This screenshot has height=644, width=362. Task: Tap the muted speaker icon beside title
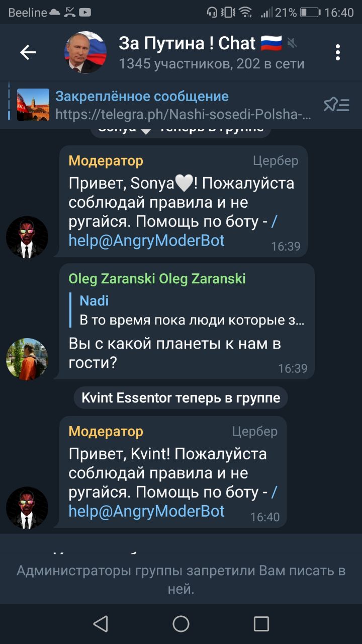[292, 44]
